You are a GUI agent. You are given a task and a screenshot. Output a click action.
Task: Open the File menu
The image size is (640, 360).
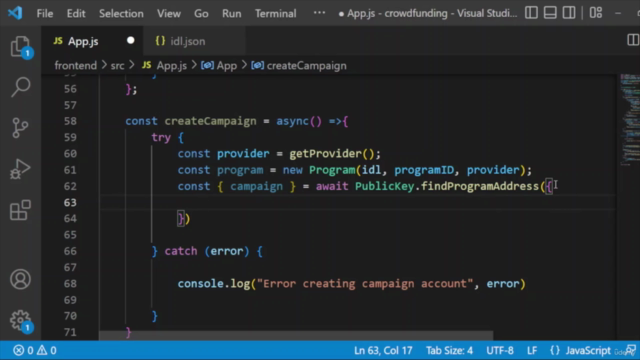click(45, 13)
